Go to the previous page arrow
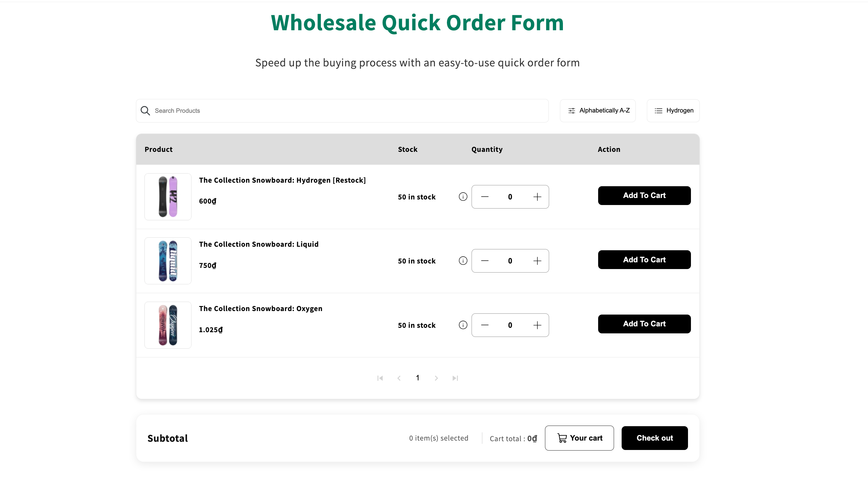This screenshot has height=477, width=868. pyautogui.click(x=399, y=378)
